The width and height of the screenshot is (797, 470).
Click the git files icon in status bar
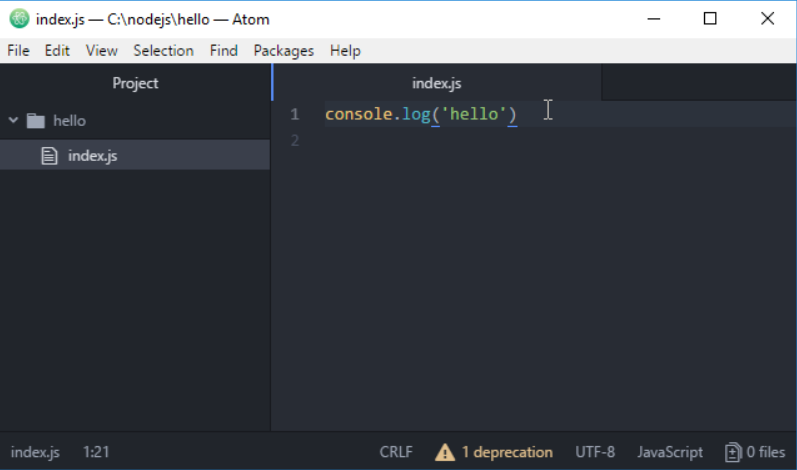click(733, 452)
